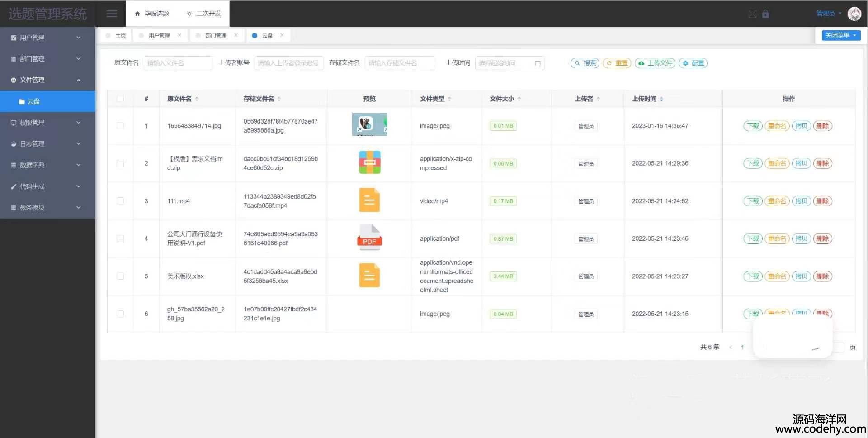The width and height of the screenshot is (868, 438).
Task: Delete the 需求文档 zip file
Action: [x=823, y=163]
